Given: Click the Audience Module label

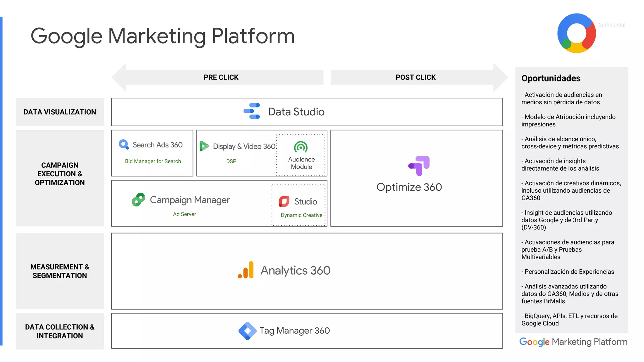Looking at the screenshot, I should point(302,163).
